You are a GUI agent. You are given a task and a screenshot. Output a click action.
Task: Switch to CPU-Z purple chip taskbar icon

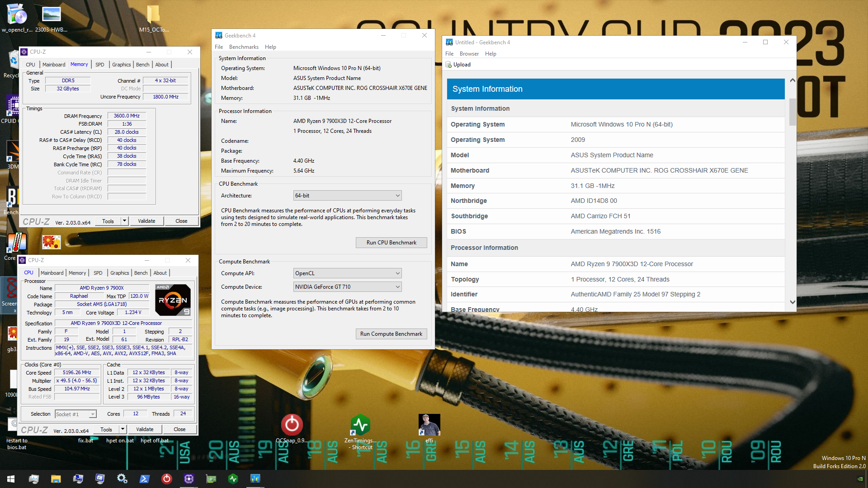pos(189,479)
